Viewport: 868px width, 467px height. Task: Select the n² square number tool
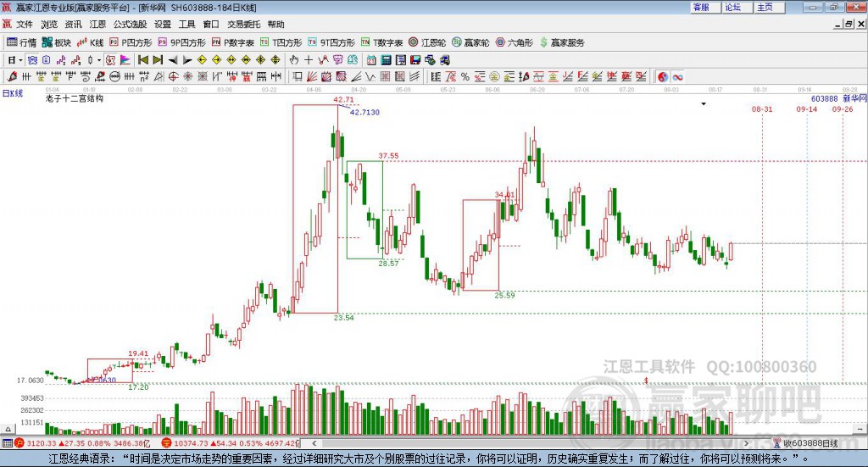coord(144,77)
